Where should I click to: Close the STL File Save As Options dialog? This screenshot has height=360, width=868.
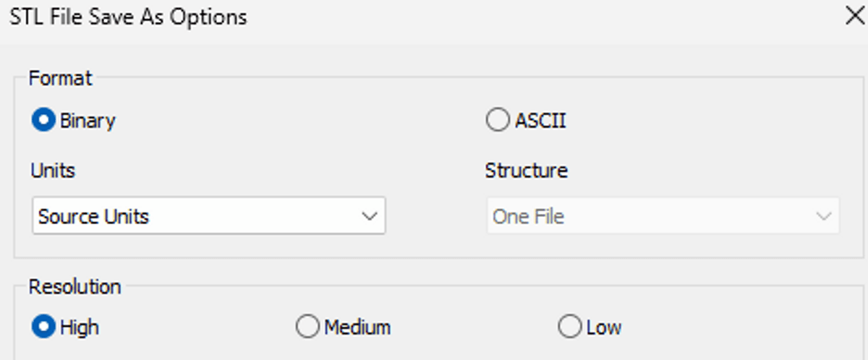(x=854, y=17)
